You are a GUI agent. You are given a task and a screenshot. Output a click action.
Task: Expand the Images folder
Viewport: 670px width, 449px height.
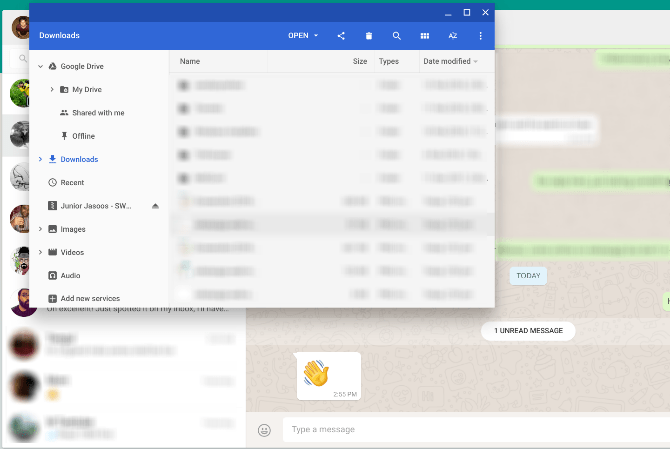[x=41, y=229]
